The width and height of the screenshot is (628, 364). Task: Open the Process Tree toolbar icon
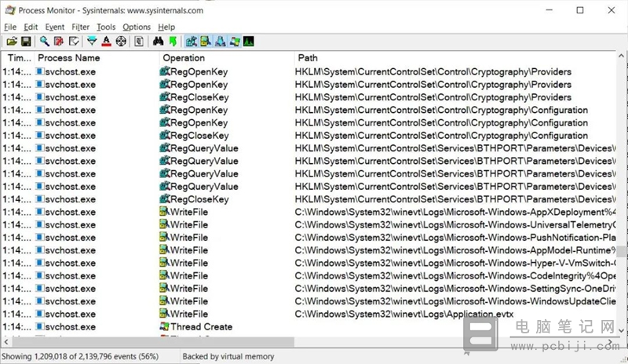point(139,42)
